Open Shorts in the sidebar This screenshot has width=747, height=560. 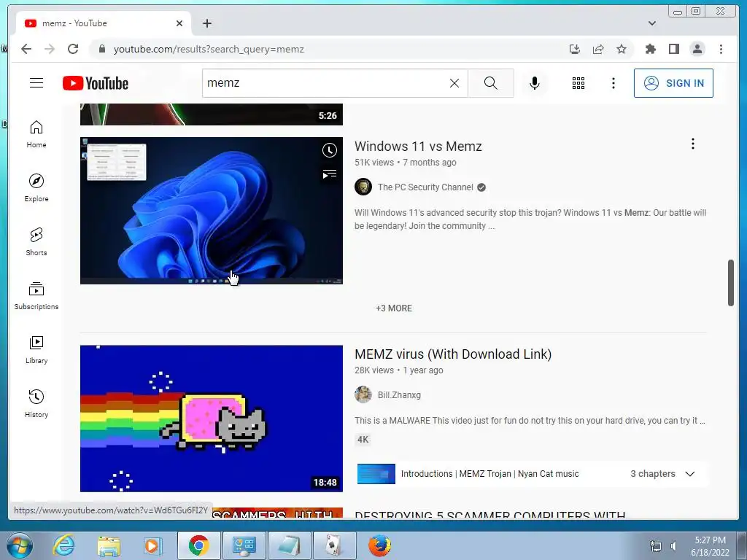click(x=36, y=242)
